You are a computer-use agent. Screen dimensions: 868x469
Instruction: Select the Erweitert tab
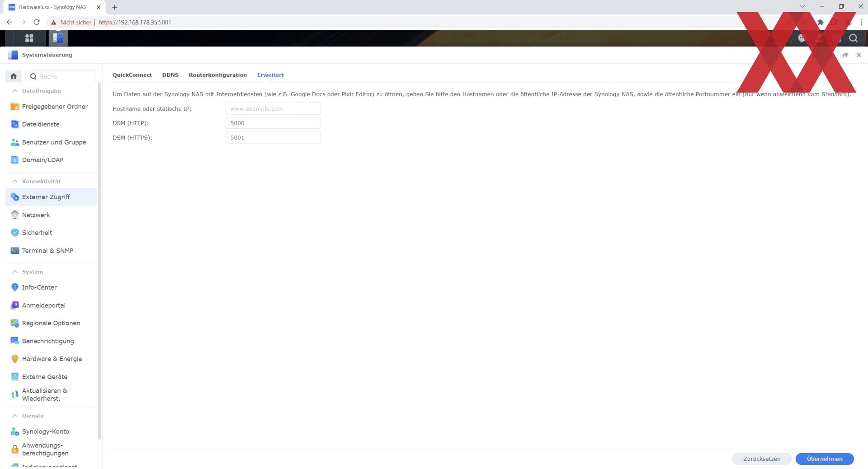point(270,75)
